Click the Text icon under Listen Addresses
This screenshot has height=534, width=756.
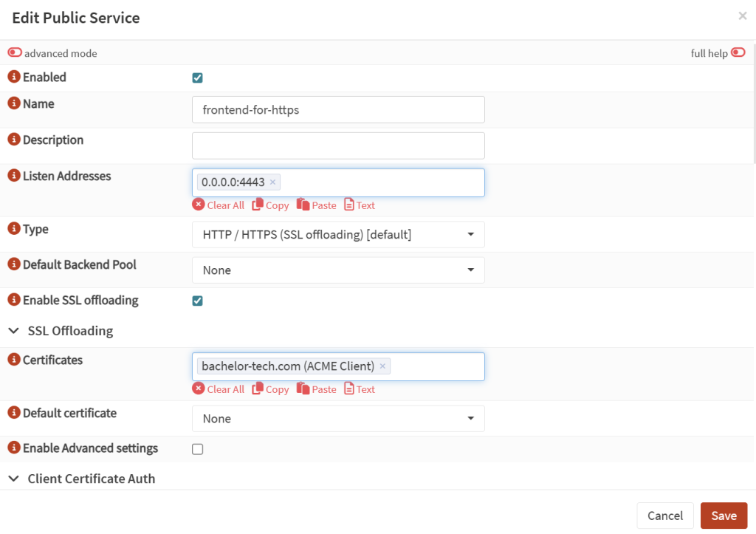(x=360, y=205)
